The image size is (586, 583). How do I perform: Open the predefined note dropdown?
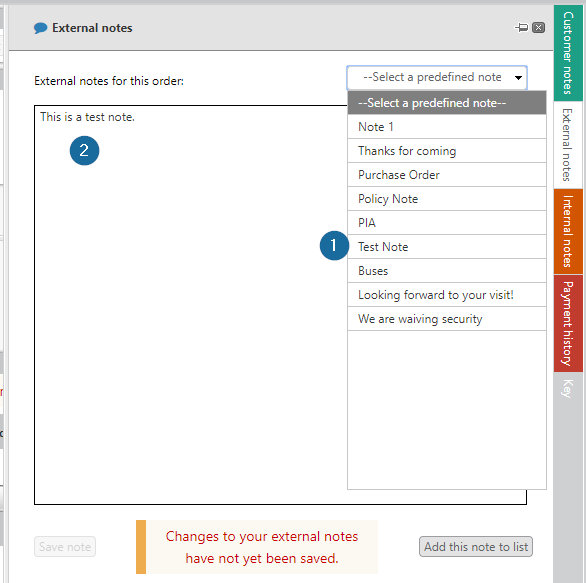(x=437, y=78)
